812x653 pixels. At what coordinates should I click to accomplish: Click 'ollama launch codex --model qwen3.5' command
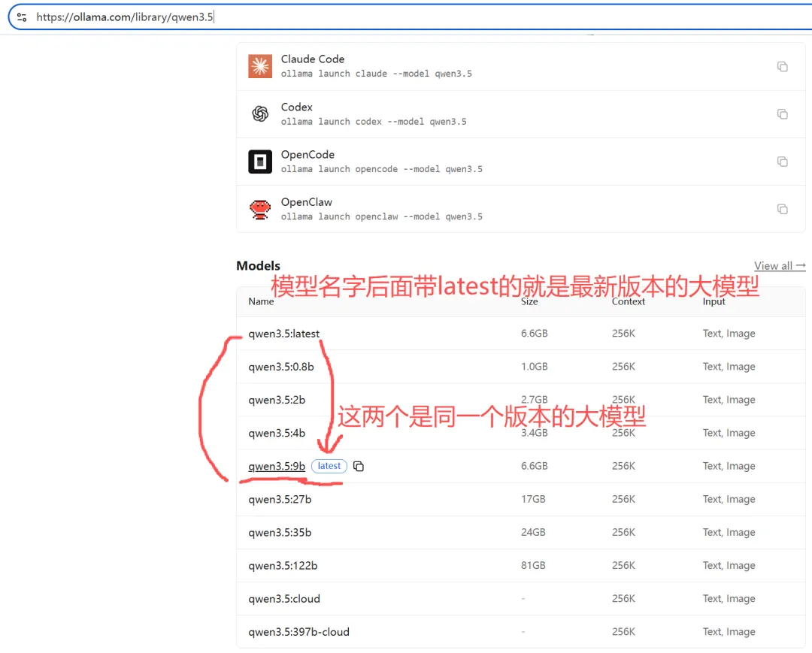pyautogui.click(x=374, y=122)
